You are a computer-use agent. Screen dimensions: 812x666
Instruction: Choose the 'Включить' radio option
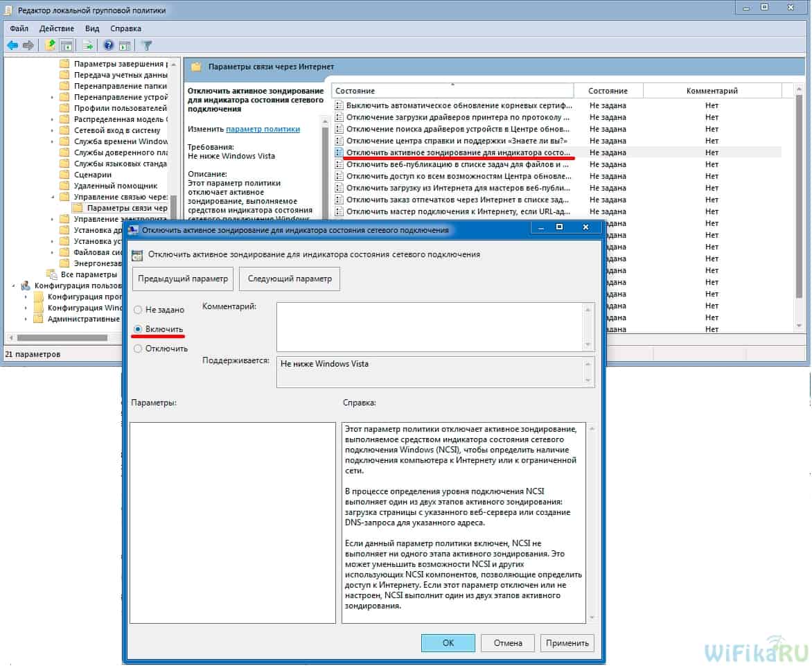pyautogui.click(x=139, y=329)
